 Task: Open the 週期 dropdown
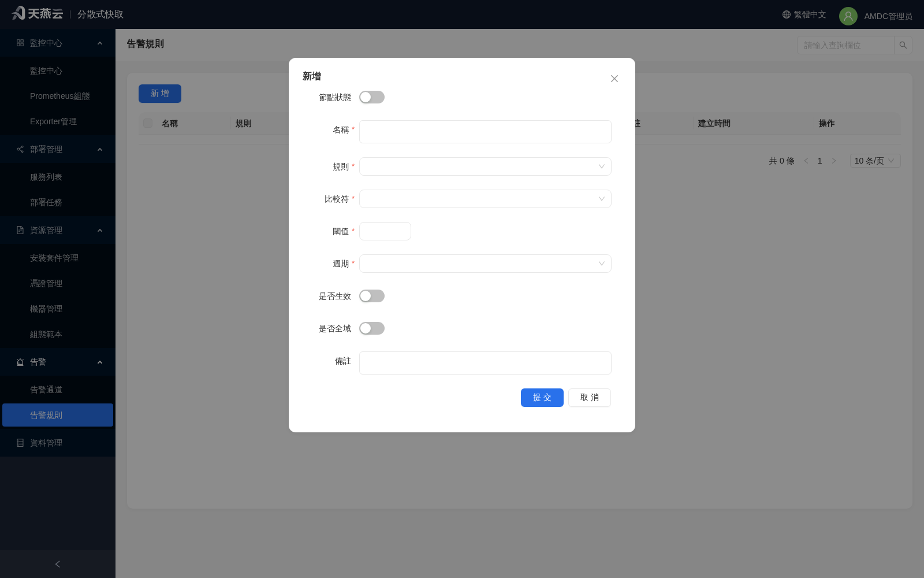[x=485, y=264]
